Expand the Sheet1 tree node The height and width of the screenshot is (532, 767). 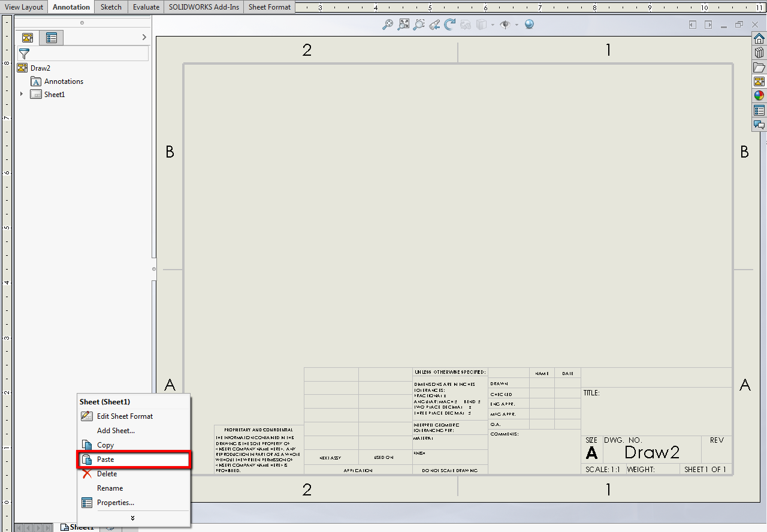click(22, 94)
